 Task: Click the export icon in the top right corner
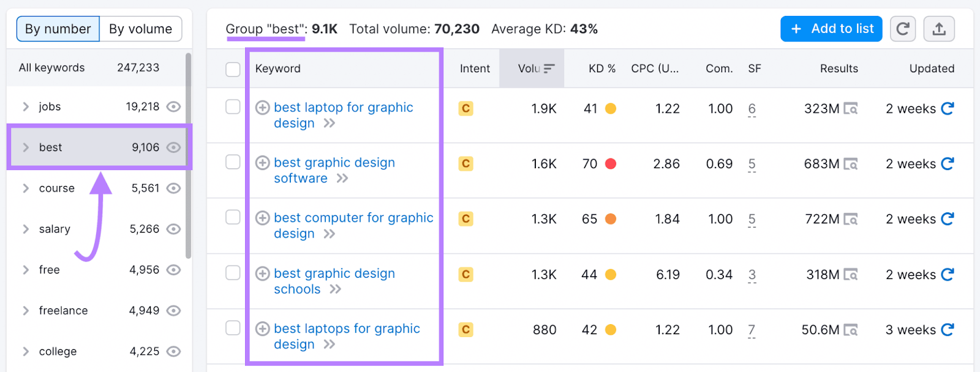[x=939, y=28]
